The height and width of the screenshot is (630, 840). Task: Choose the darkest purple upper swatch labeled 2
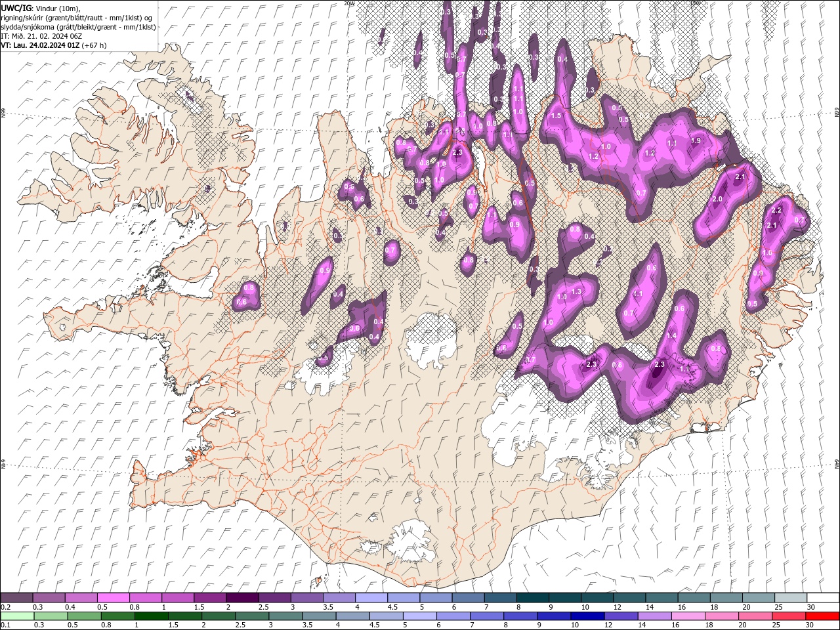(242, 598)
